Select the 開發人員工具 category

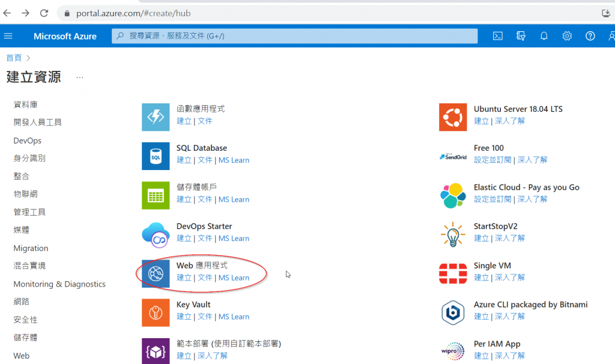pyautogui.click(x=37, y=122)
